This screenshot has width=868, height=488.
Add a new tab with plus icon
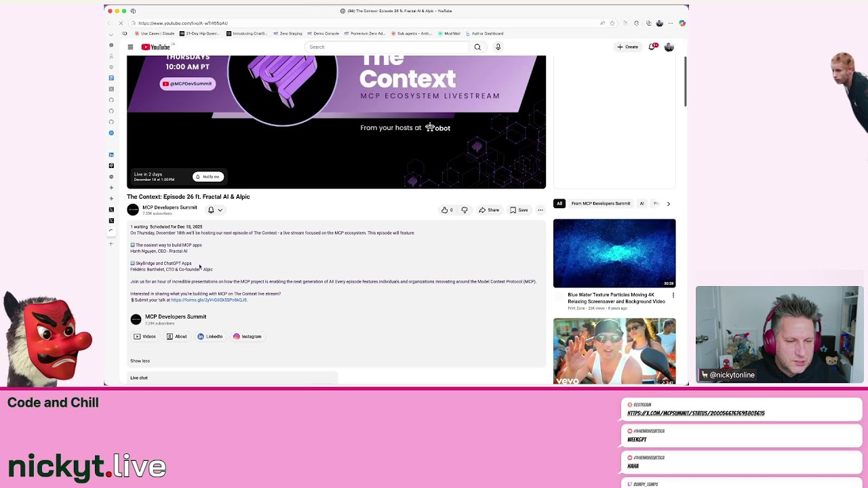(x=111, y=243)
